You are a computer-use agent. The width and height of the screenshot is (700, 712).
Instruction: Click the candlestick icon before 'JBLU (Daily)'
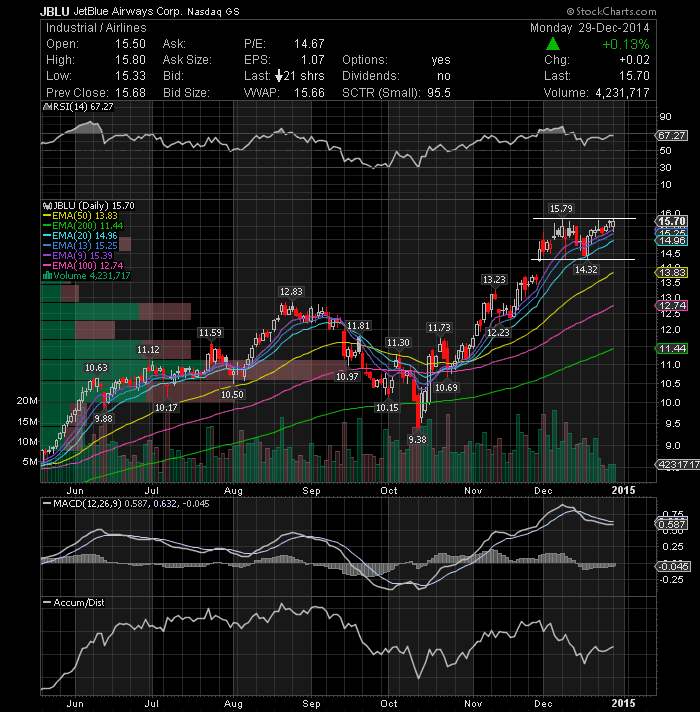(x=47, y=206)
